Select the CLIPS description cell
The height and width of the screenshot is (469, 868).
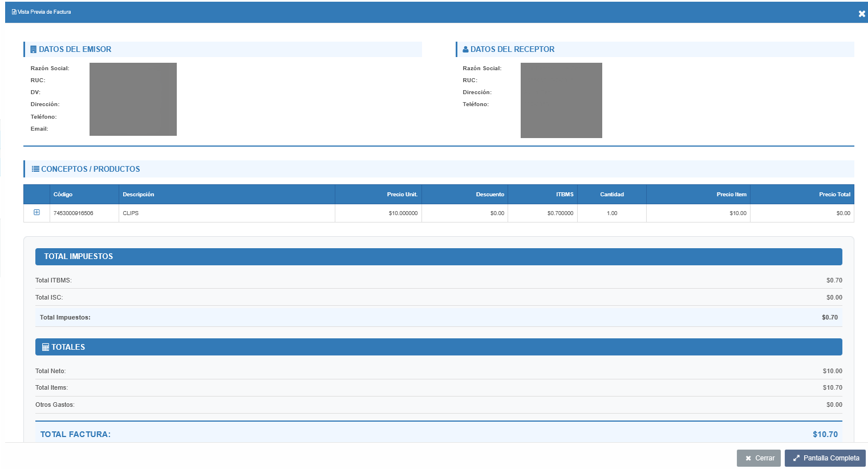131,213
